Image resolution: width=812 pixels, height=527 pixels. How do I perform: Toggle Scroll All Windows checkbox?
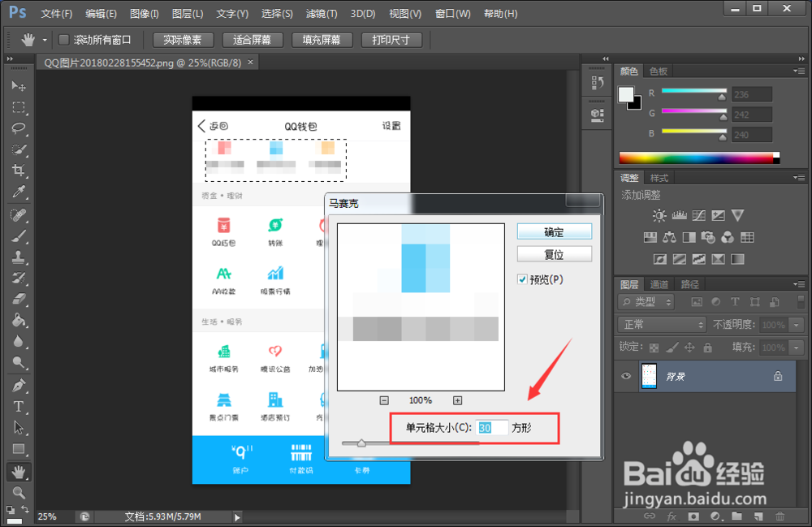[63, 40]
